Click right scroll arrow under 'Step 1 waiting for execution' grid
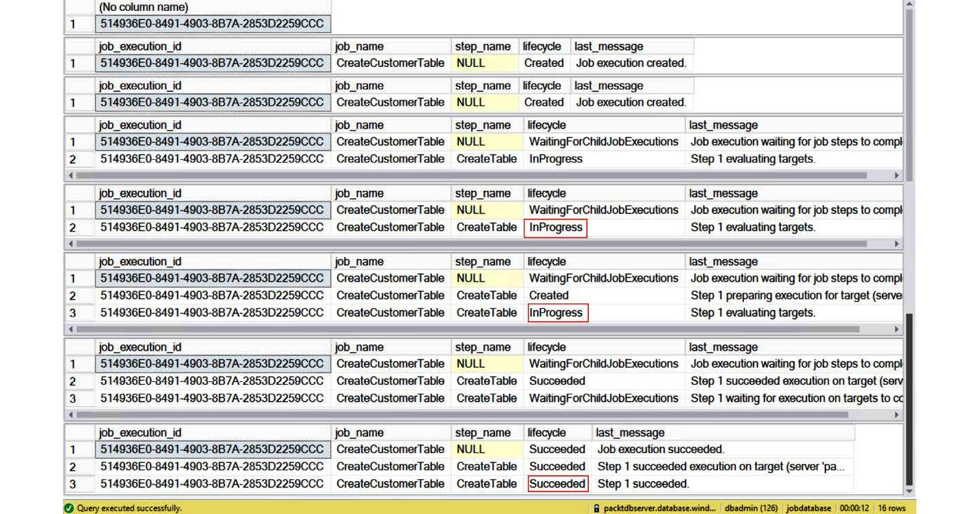The height and width of the screenshot is (514, 980). [897, 415]
